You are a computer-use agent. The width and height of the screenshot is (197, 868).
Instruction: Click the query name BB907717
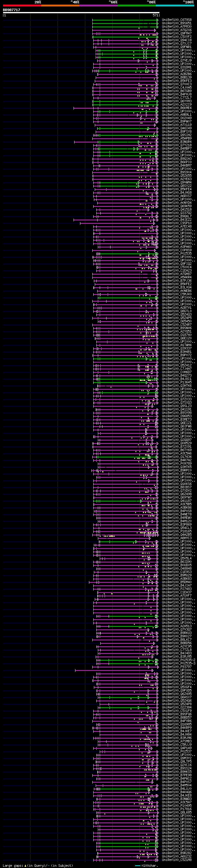pos(11,10)
